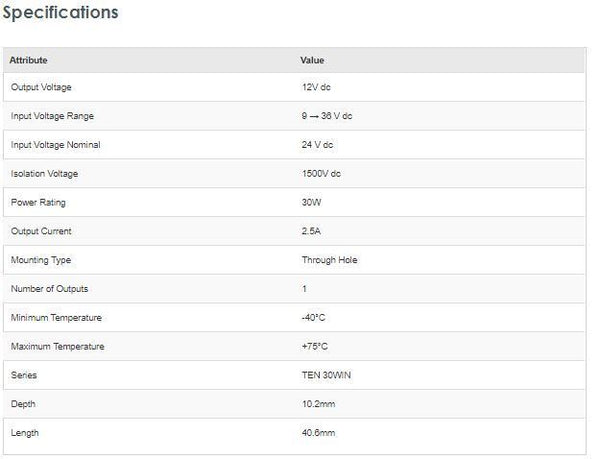
Task: Click the 30W value
Action: (x=310, y=202)
